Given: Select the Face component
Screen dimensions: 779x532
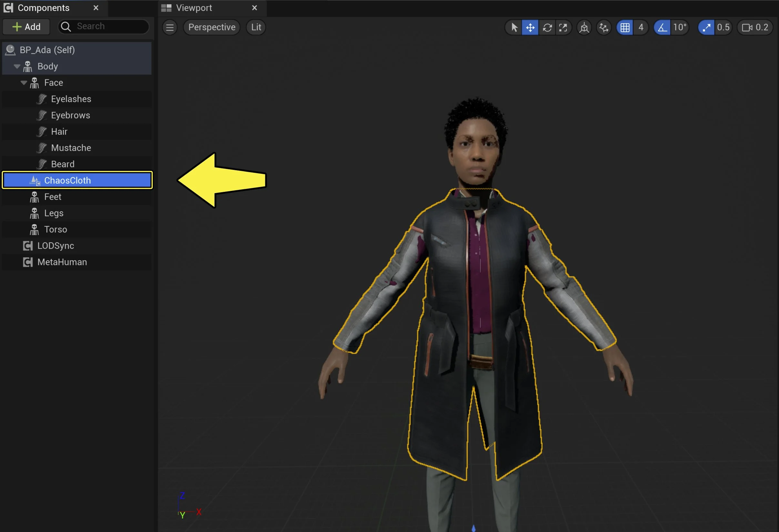Looking at the screenshot, I should pos(77,83).
